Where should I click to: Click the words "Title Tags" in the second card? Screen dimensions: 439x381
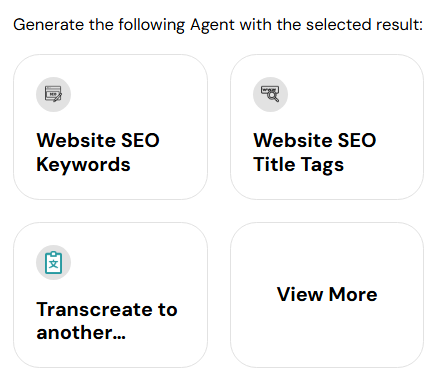[x=298, y=165]
